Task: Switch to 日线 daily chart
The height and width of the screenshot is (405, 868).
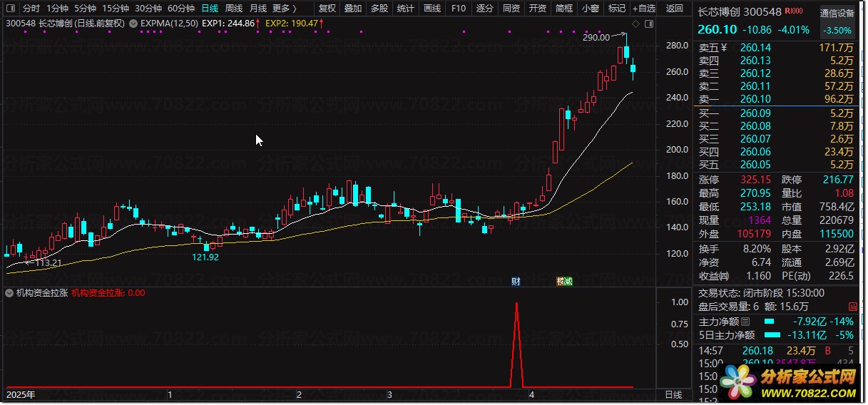Action: [210, 9]
